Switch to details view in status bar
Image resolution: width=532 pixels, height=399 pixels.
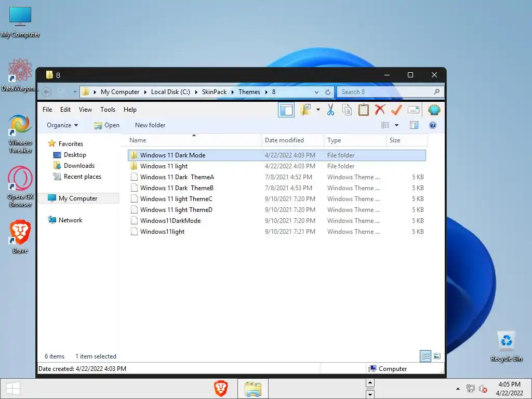tap(425, 356)
